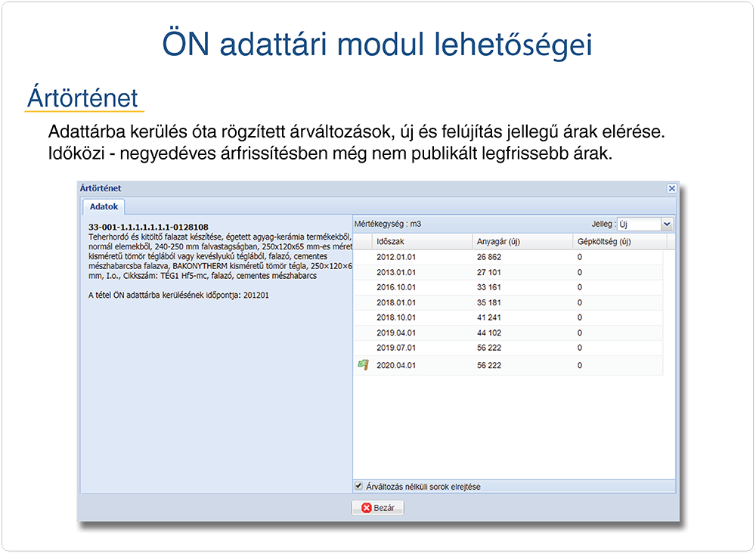Click the ÖN adattárba kerülésének időpontja line
This screenshot has height=554, width=756.
point(178,295)
